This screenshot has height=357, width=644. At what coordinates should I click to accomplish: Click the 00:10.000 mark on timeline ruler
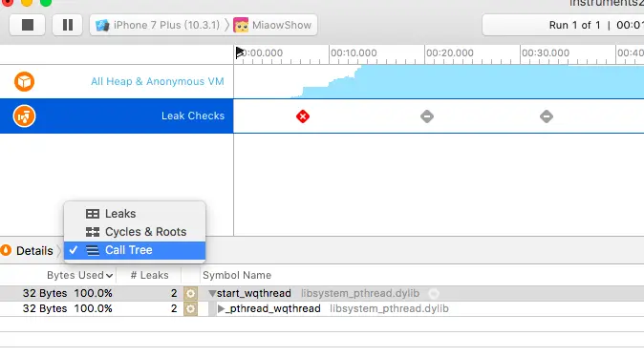(354, 52)
